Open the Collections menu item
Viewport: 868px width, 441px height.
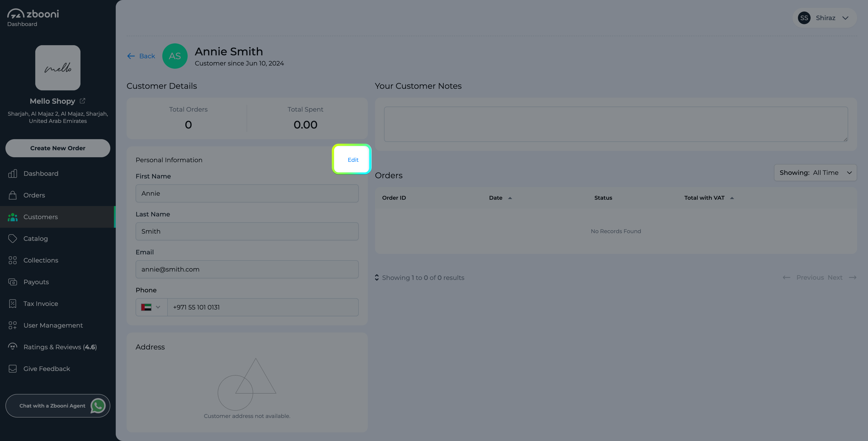41,260
